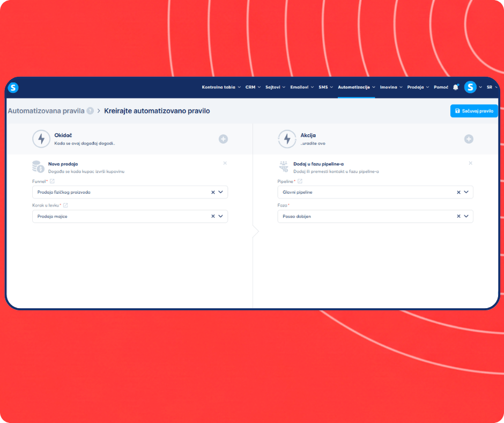Viewport: 504px width, 423px height.
Task: Click the Dodaj u fazu pipeline-a title
Action: (x=318, y=164)
